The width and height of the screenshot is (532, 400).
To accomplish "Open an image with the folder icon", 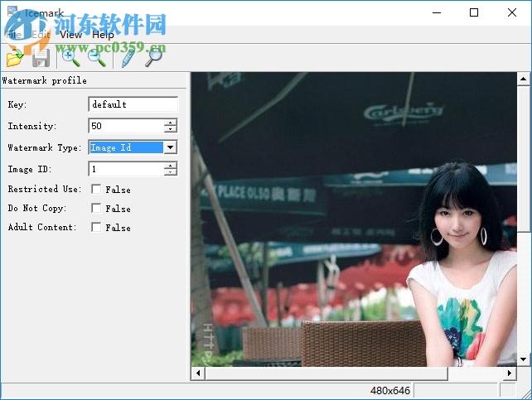I will click(15, 58).
